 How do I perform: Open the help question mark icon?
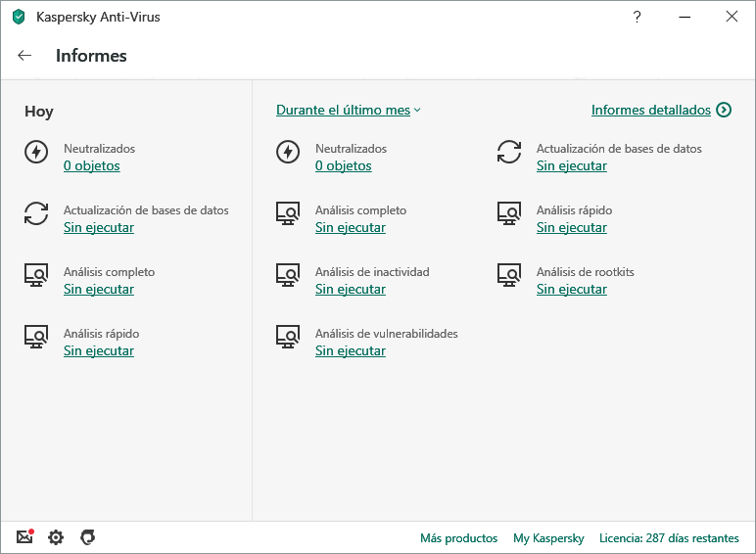click(x=637, y=17)
